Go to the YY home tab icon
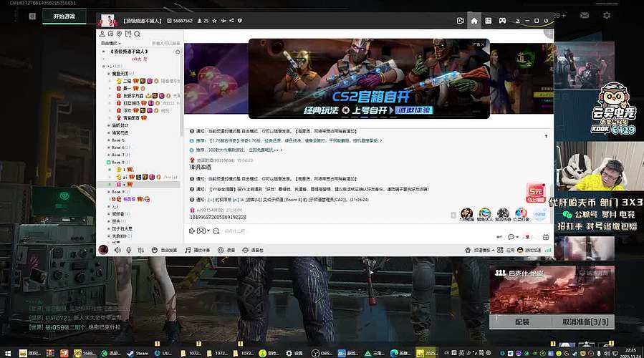This screenshot has width=644, height=358. tap(474, 21)
